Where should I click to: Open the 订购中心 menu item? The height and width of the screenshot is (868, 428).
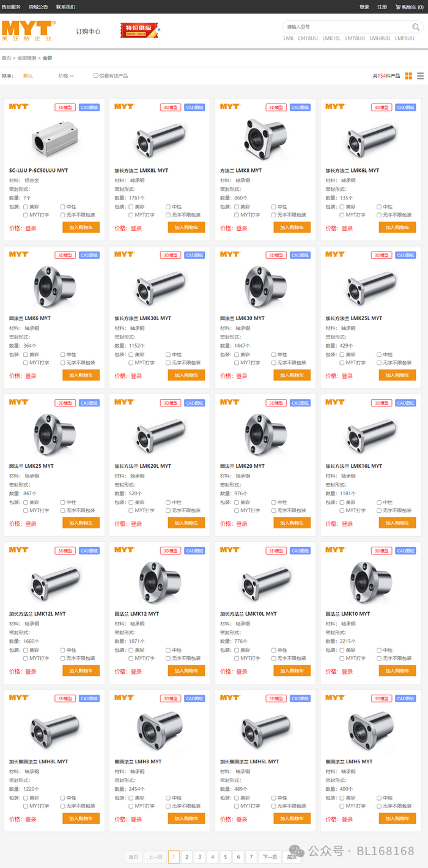tap(88, 31)
